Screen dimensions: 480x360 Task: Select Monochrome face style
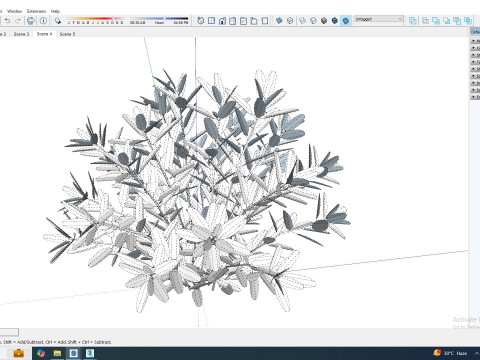(346, 21)
